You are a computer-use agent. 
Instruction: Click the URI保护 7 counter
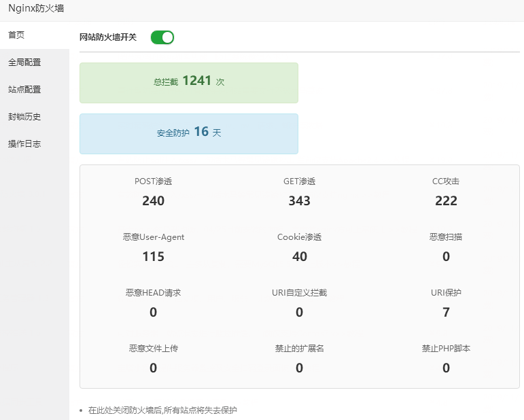click(x=446, y=312)
